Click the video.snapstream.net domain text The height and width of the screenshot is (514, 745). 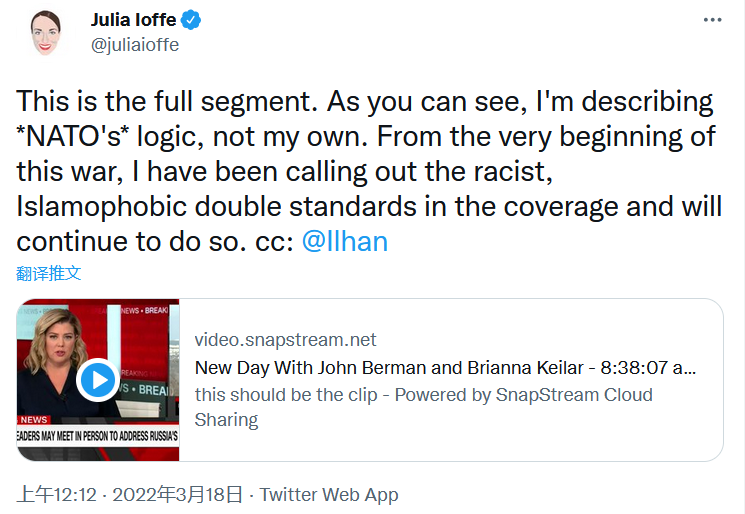[285, 340]
